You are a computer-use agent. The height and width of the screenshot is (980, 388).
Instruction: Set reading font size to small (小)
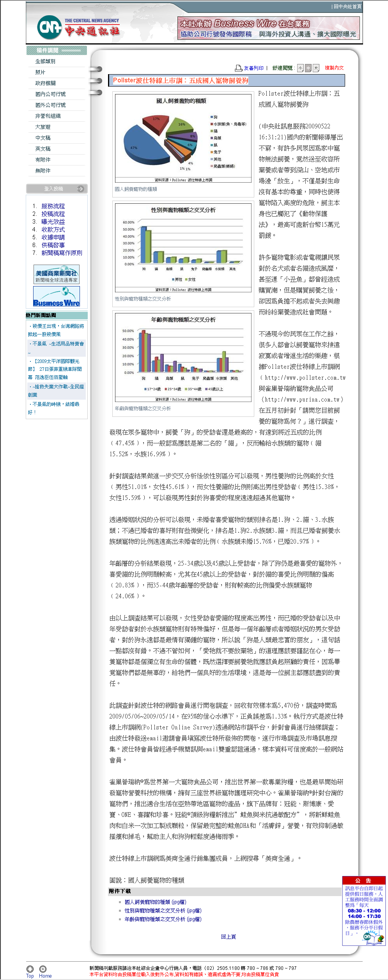coord(300,68)
